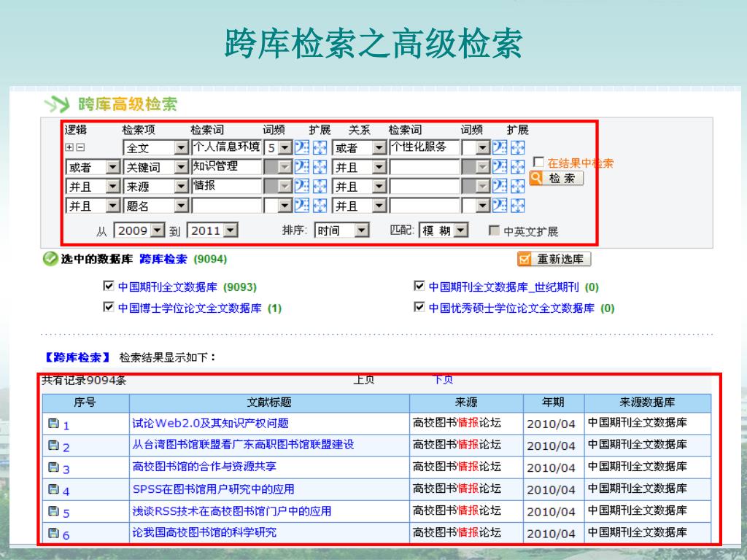The image size is (747, 560).
Task: Click the checkmark icon on 重新选库 button
Action: (525, 259)
